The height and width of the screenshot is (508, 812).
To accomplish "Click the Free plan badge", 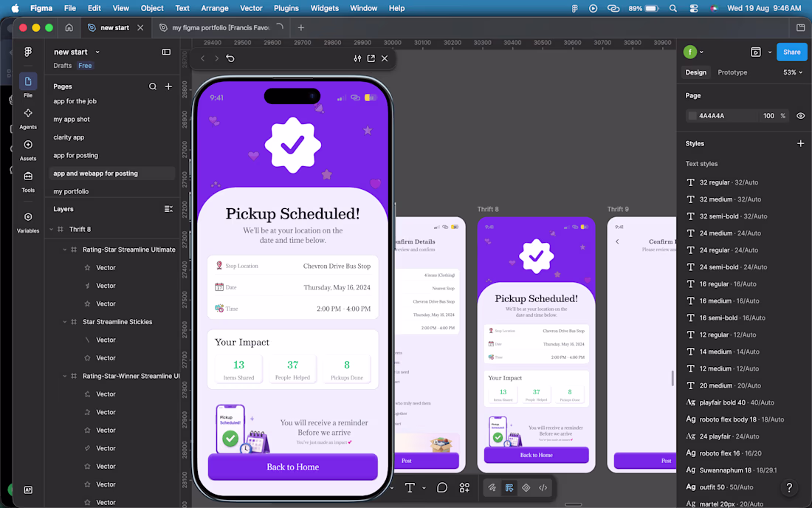I will [85, 66].
